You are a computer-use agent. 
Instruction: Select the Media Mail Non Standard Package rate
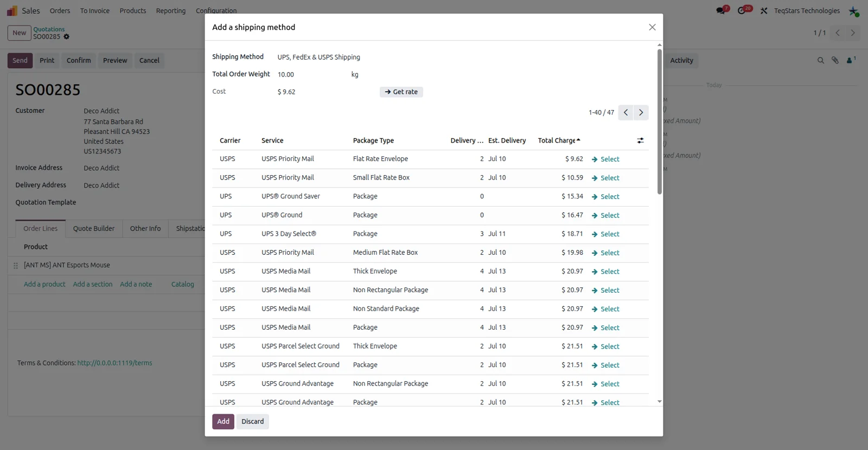605,309
